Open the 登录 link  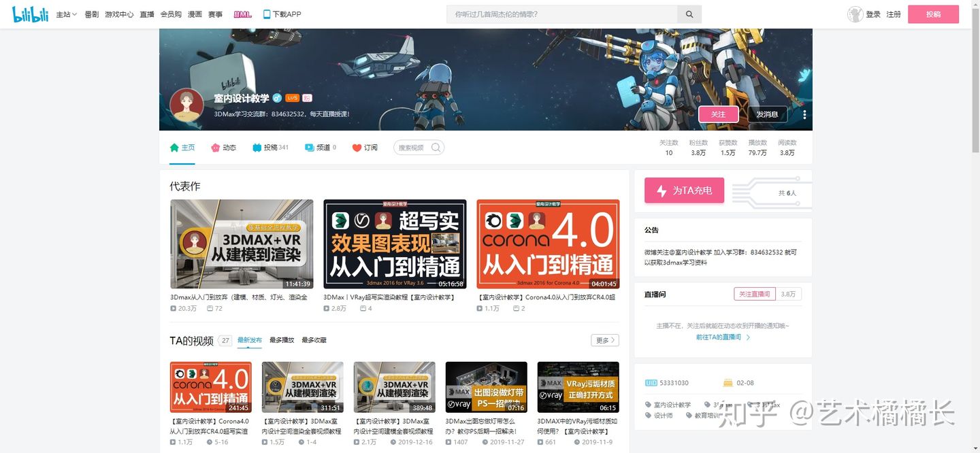tap(873, 14)
